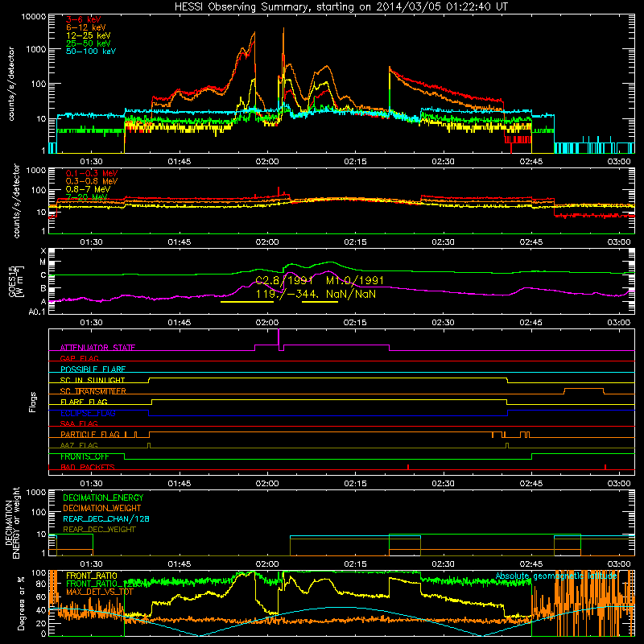
Task: Select the BAD_PACKETS flag label
Action: [88, 467]
